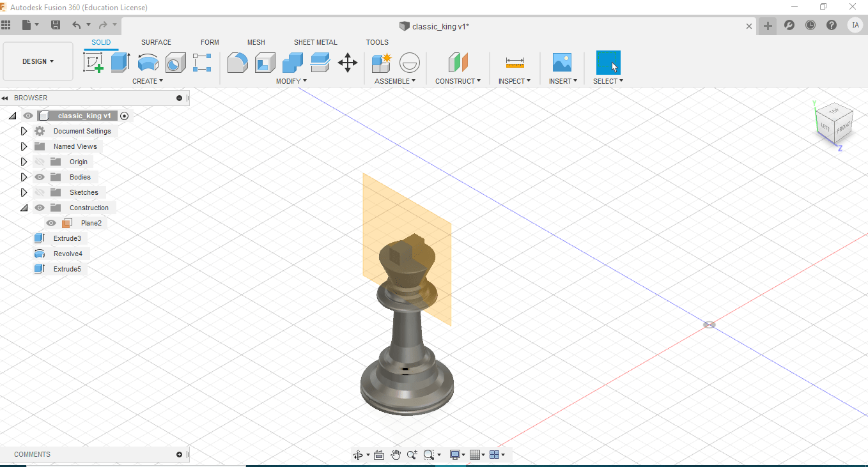Image resolution: width=868 pixels, height=467 pixels.
Task: Click the Orbit tool in navigation bar
Action: (358, 455)
